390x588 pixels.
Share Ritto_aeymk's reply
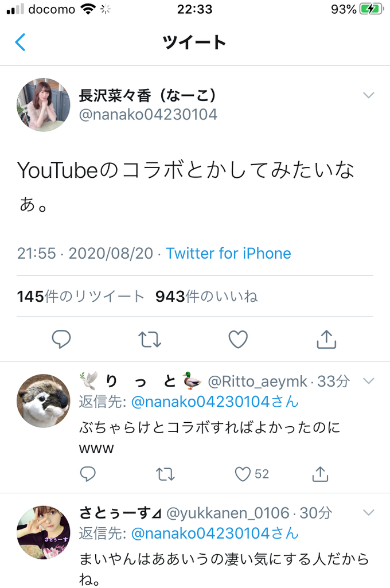pyautogui.click(x=320, y=474)
